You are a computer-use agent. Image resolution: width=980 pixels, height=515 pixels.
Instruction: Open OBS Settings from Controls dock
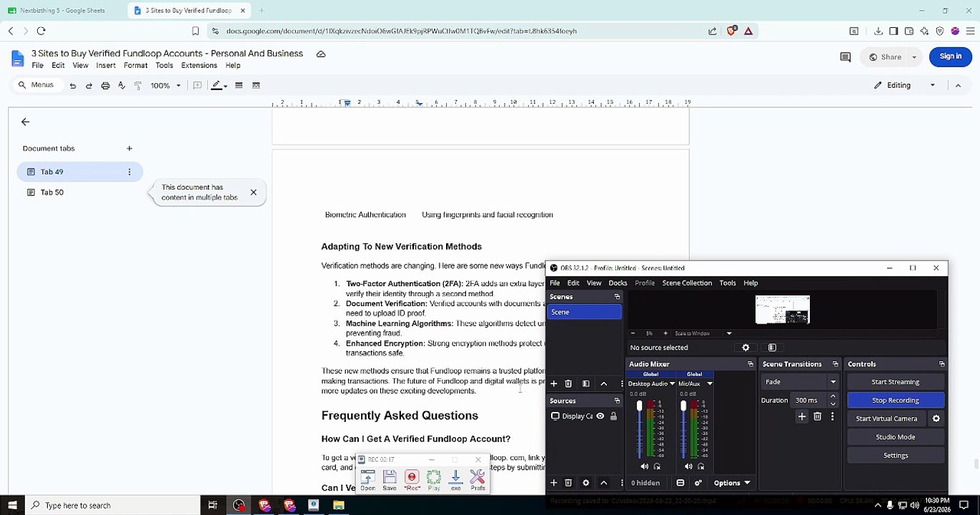pos(896,456)
